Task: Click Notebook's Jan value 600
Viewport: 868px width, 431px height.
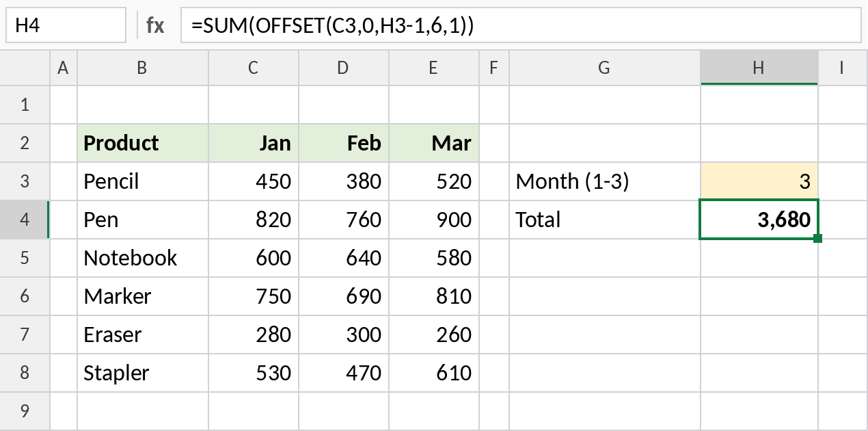Action: pyautogui.click(x=254, y=258)
